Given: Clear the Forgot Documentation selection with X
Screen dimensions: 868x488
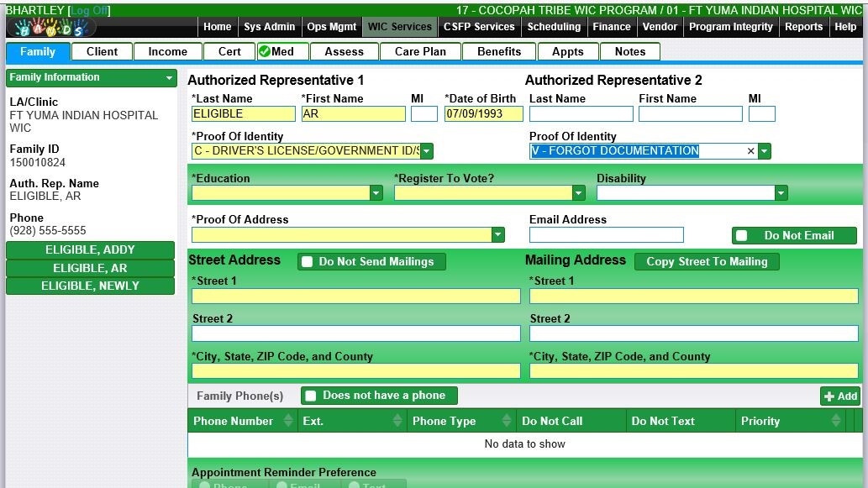Looking at the screenshot, I should pos(751,151).
